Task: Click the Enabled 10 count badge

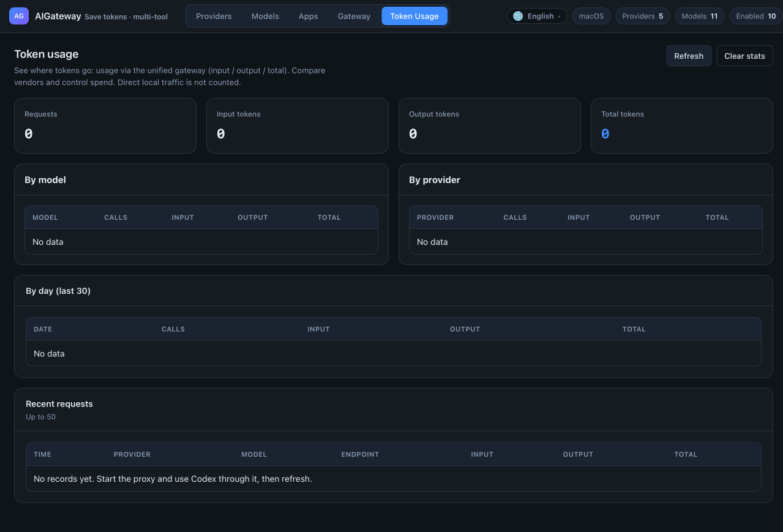Action: click(756, 16)
